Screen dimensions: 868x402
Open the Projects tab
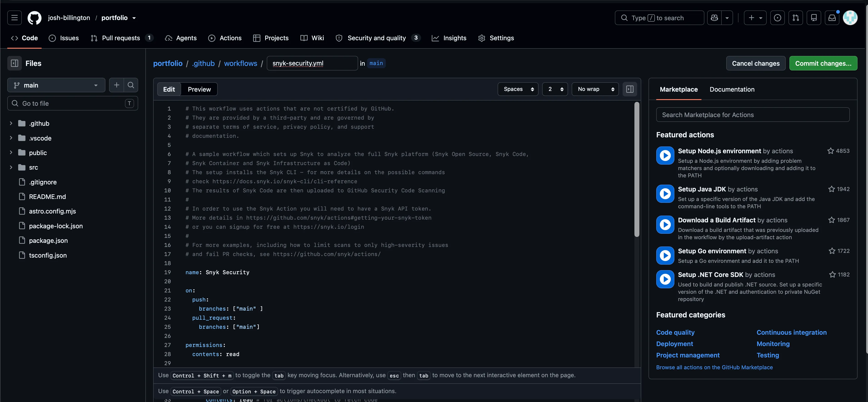pos(271,38)
